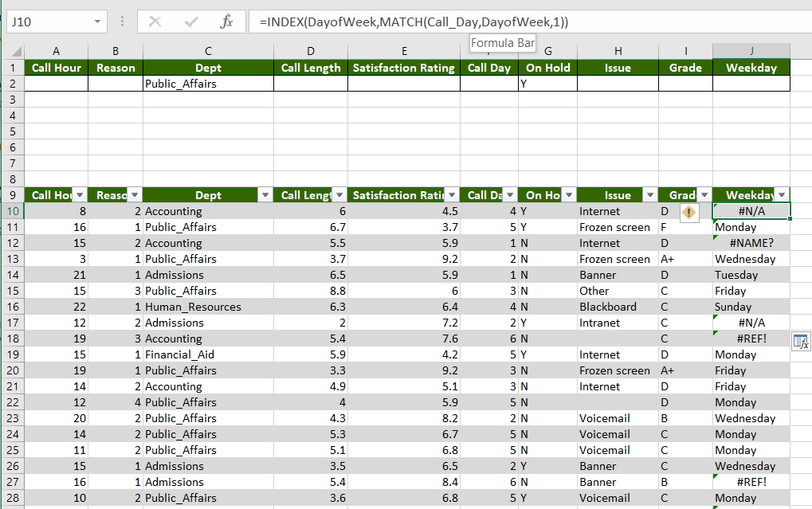Image resolution: width=812 pixels, height=509 pixels.
Task: Open the Dept column filter dropdown
Action: click(x=265, y=195)
